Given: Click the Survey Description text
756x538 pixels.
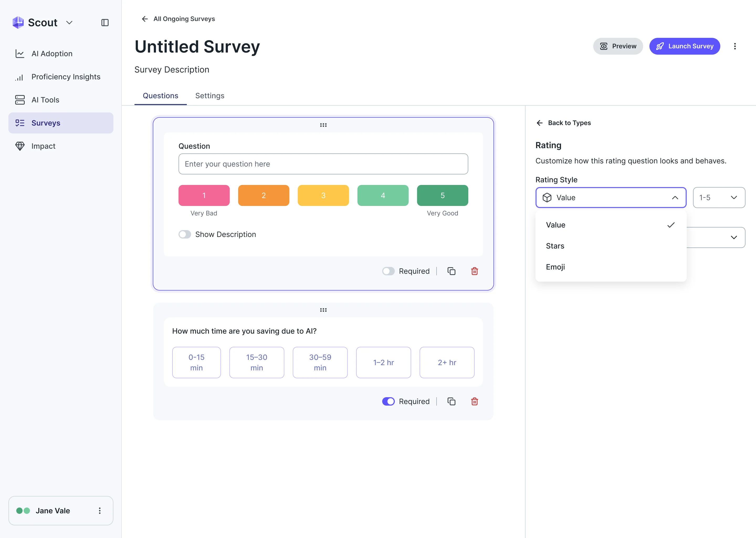Looking at the screenshot, I should [172, 70].
